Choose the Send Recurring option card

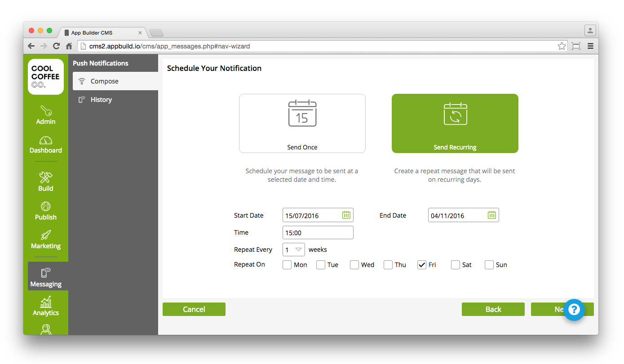coord(455,123)
